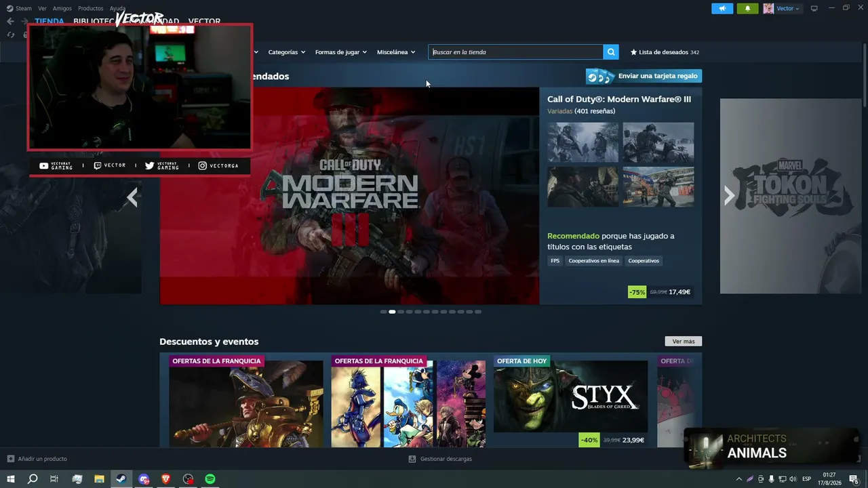Click the Steam icon on the taskbar
Screen dimensions: 868x488
coord(121,479)
